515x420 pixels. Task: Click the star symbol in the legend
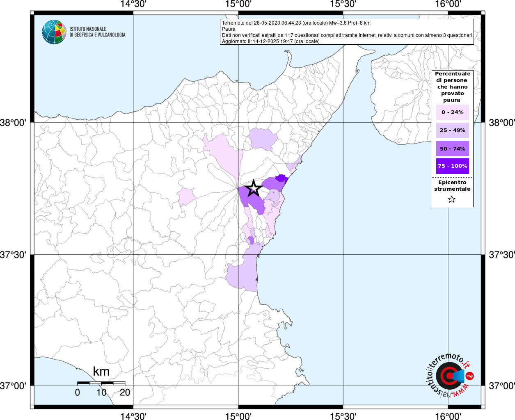point(452,199)
